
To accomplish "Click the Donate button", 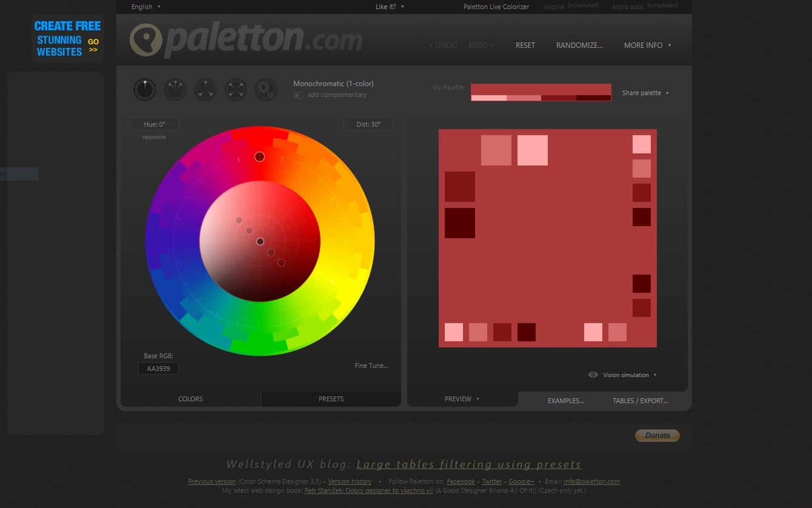I will pyautogui.click(x=657, y=435).
